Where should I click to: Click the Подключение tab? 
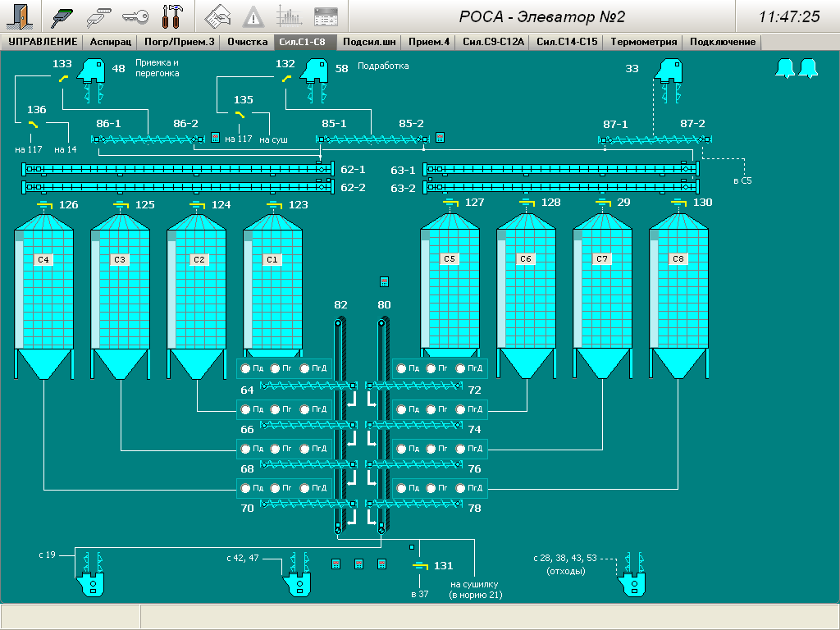pos(723,43)
